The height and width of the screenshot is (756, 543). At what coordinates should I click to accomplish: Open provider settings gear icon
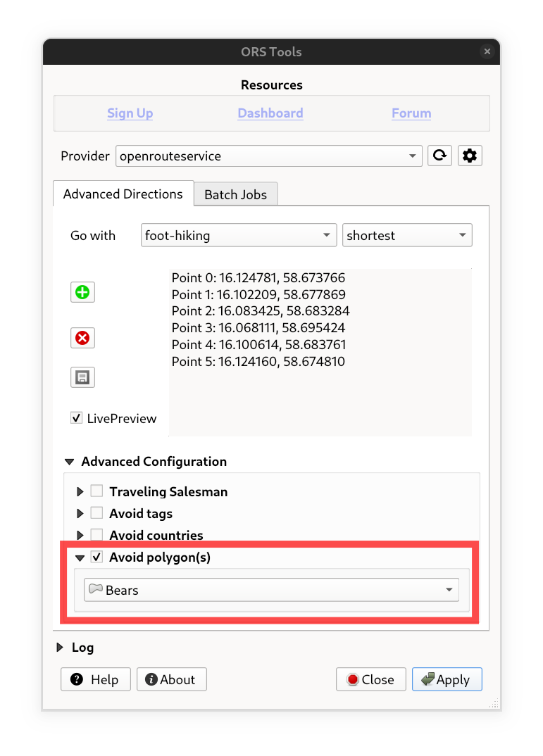(x=470, y=156)
